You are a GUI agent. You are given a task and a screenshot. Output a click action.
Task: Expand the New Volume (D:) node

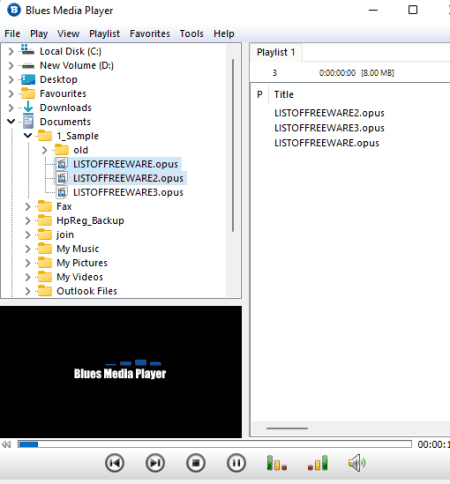coord(11,65)
